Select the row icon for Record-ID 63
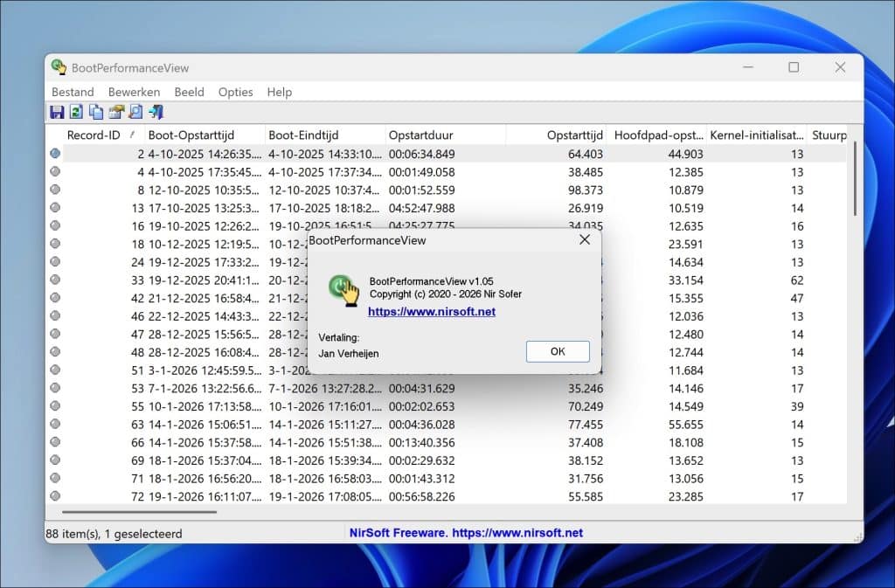895x588 pixels. click(x=55, y=424)
